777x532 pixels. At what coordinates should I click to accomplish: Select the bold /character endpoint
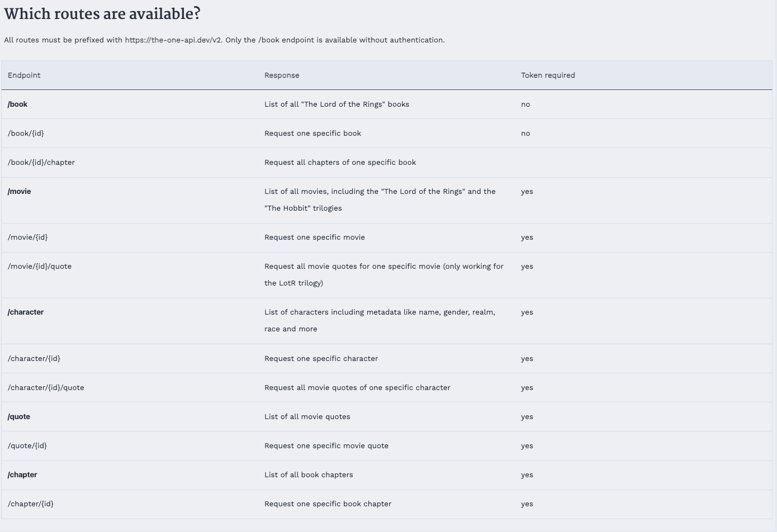click(26, 312)
